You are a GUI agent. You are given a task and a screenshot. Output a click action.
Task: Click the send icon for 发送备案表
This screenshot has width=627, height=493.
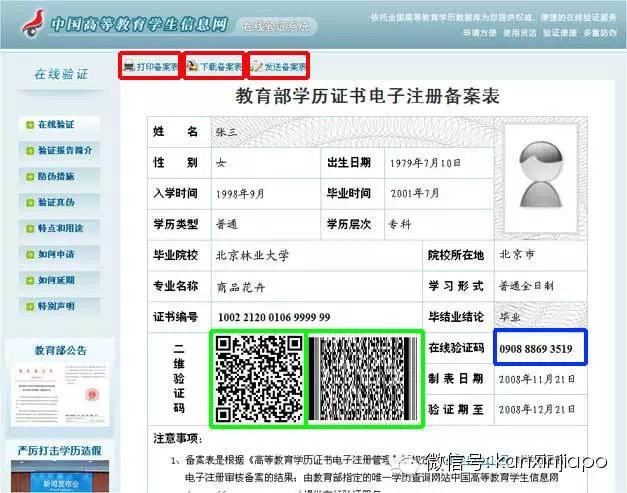point(257,67)
